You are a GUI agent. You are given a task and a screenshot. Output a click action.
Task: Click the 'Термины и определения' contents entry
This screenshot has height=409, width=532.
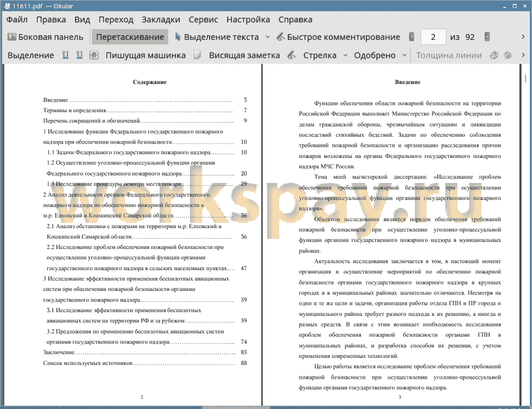pyautogui.click(x=145, y=110)
